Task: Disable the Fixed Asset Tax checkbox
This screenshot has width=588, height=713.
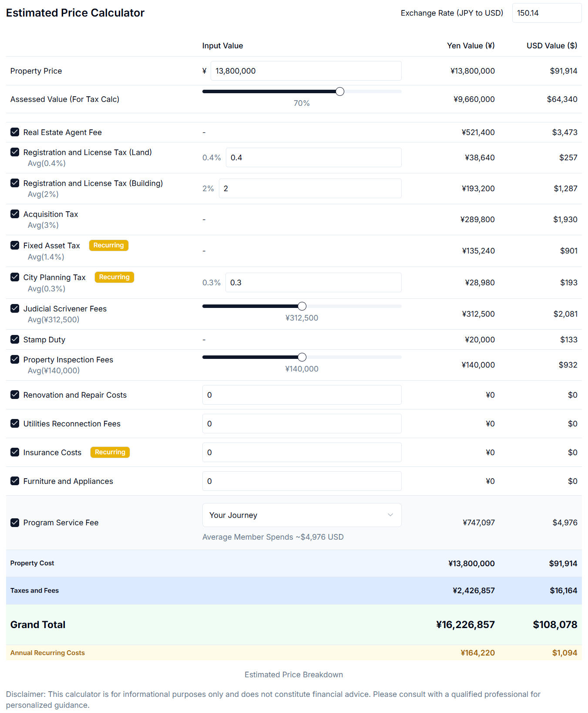Action: pos(15,245)
